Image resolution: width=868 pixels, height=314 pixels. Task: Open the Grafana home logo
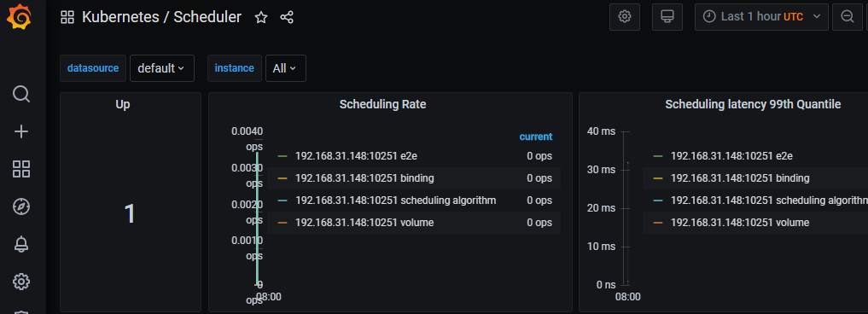(19, 16)
